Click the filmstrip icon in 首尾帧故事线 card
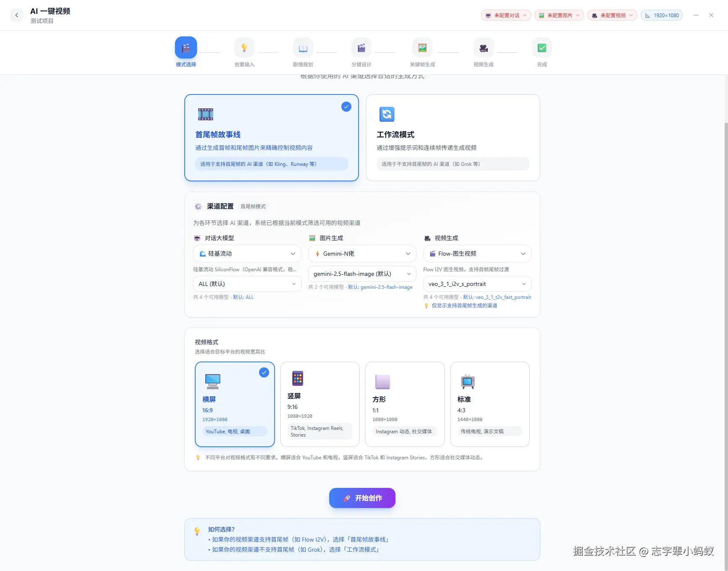 tap(206, 114)
